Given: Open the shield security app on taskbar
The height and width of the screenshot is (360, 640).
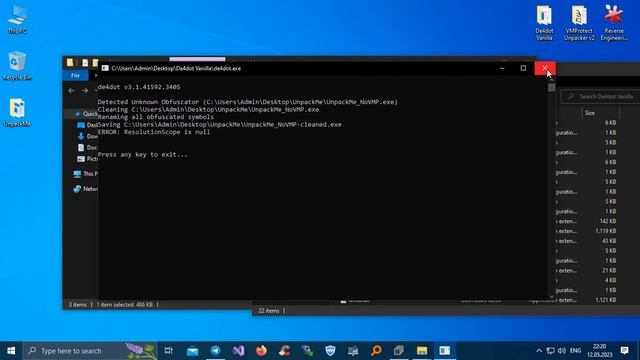Looking at the screenshot, I should [x=330, y=351].
